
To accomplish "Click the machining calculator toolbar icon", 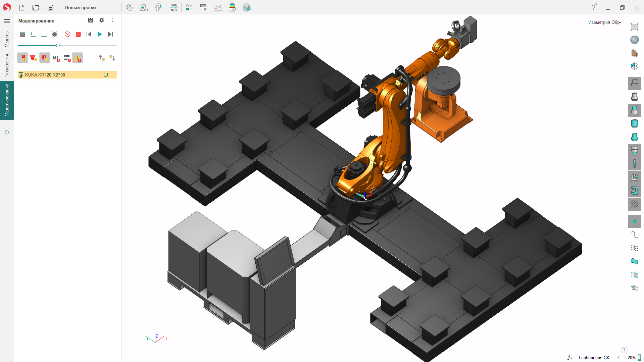I will pyautogui.click(x=203, y=7).
